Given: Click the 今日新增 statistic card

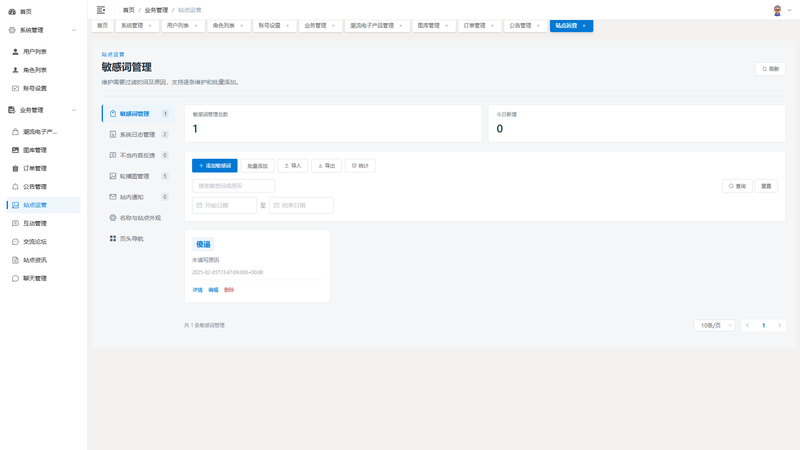Looking at the screenshot, I should [x=637, y=123].
